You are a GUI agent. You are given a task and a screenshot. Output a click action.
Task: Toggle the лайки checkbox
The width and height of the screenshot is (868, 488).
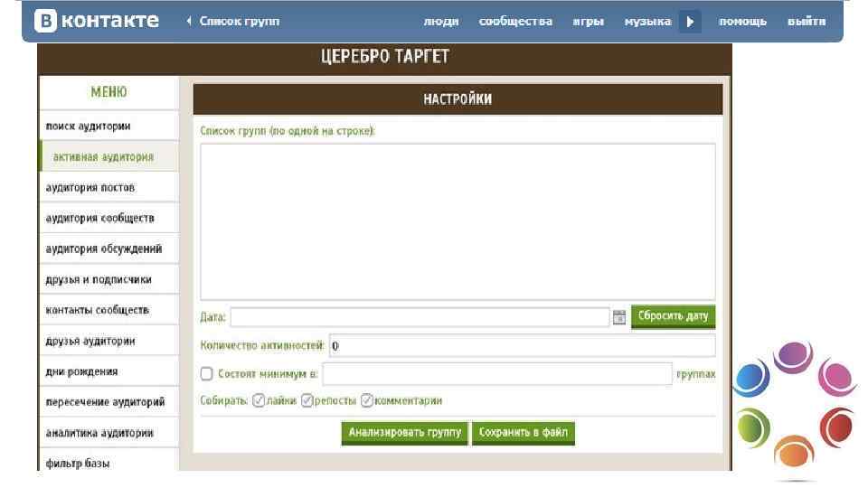pyautogui.click(x=258, y=400)
